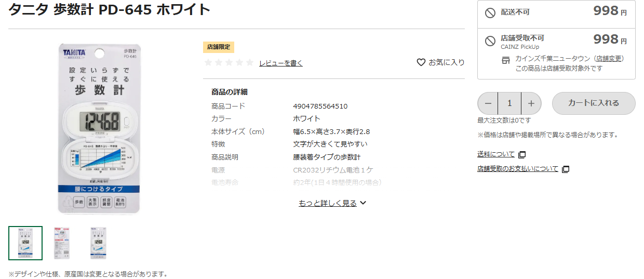Click product code 4904785564510
The height and width of the screenshot is (279, 644).
pyautogui.click(x=320, y=106)
